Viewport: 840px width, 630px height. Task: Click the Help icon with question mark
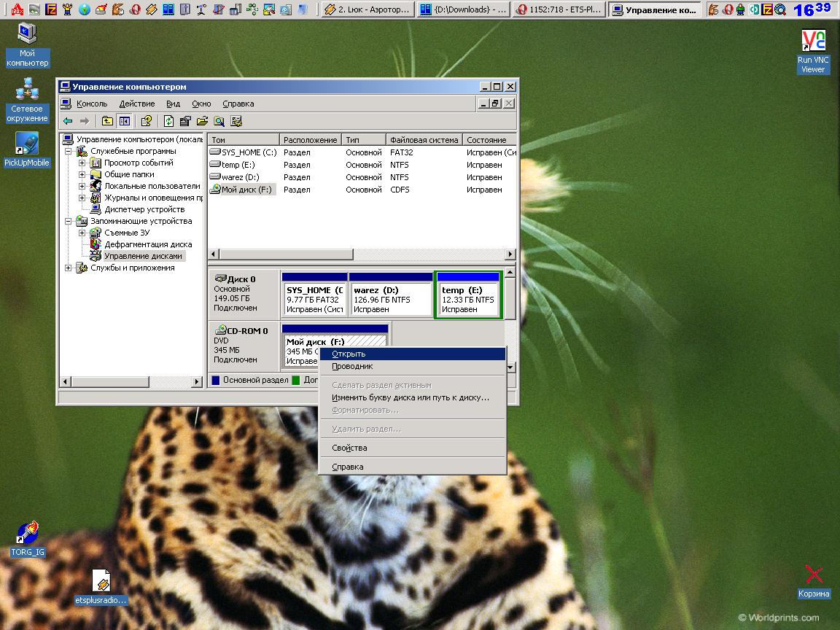(147, 121)
